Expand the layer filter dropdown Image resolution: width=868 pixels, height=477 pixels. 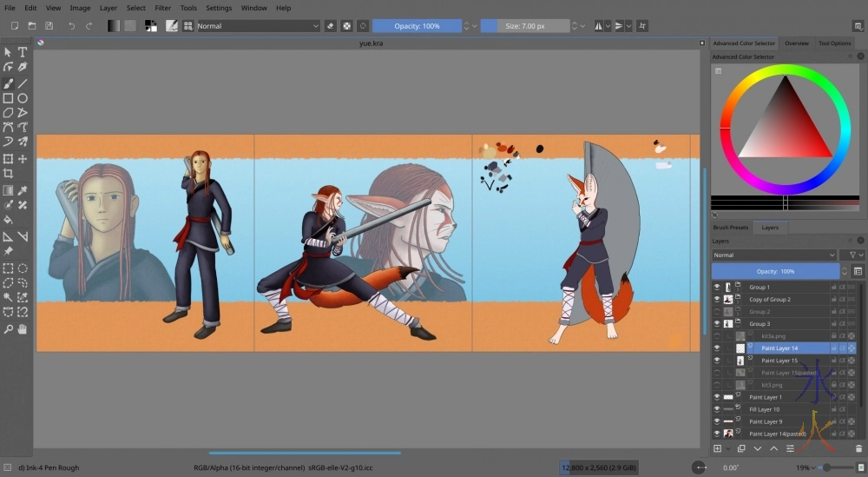(x=851, y=255)
